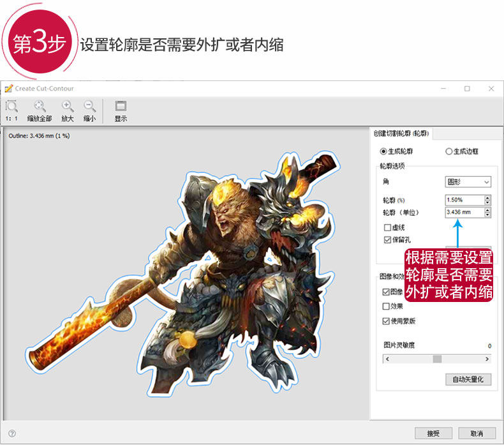Increase 轮廓（单位）with up arrow
The image size is (504, 445).
point(487,210)
